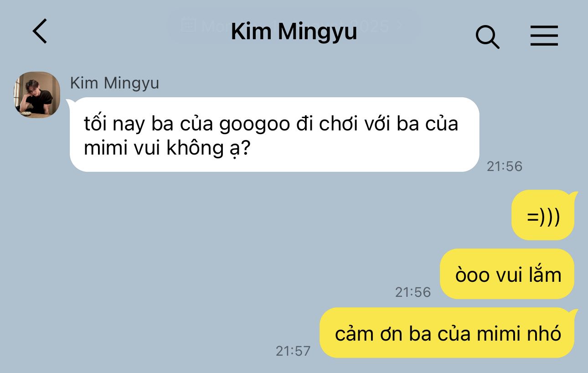Viewport: 588px width, 373px height.
Task: Open Kim Mingyu's profile picture
Action: point(37,95)
